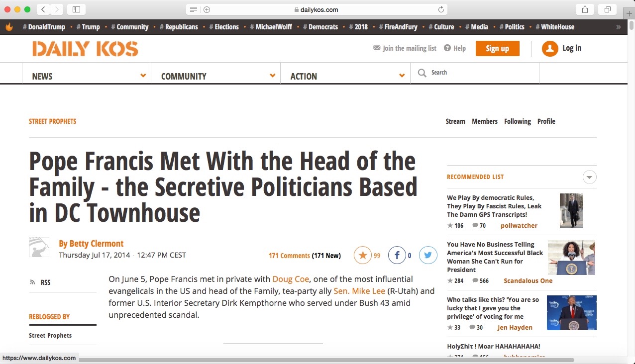Open the Doug Coe link

tap(291, 279)
